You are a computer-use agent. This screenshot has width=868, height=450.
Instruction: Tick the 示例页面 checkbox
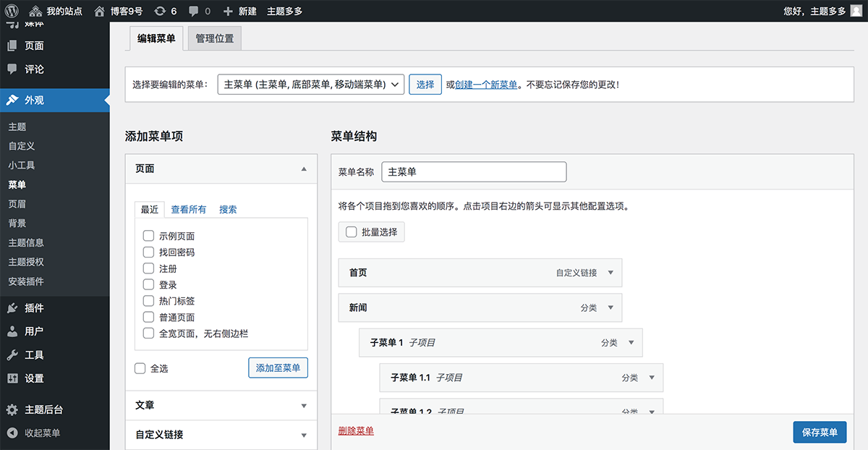pos(148,236)
